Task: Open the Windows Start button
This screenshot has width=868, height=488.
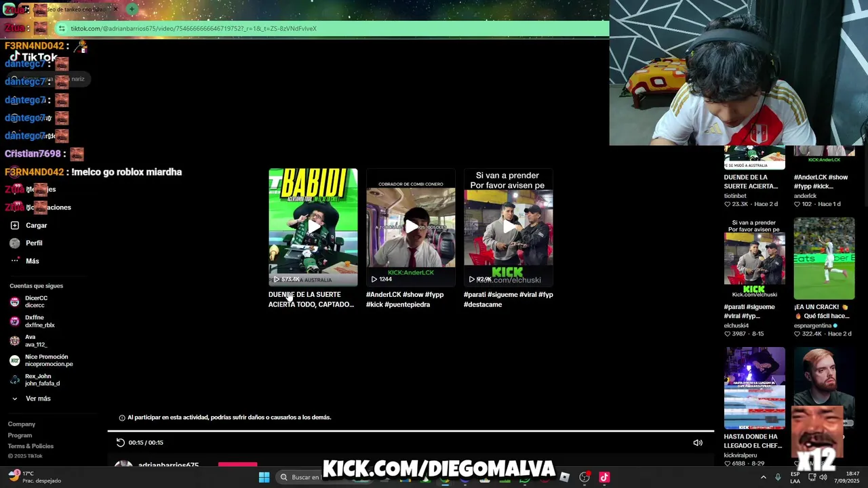Action: coord(264,477)
